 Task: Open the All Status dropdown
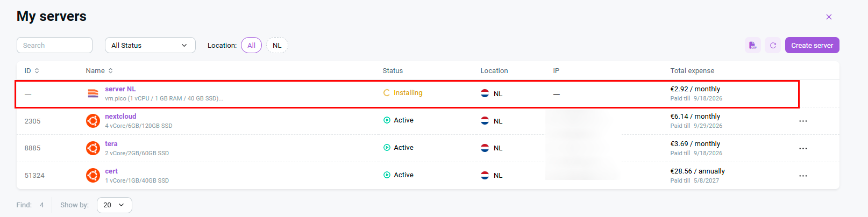pyautogui.click(x=150, y=45)
